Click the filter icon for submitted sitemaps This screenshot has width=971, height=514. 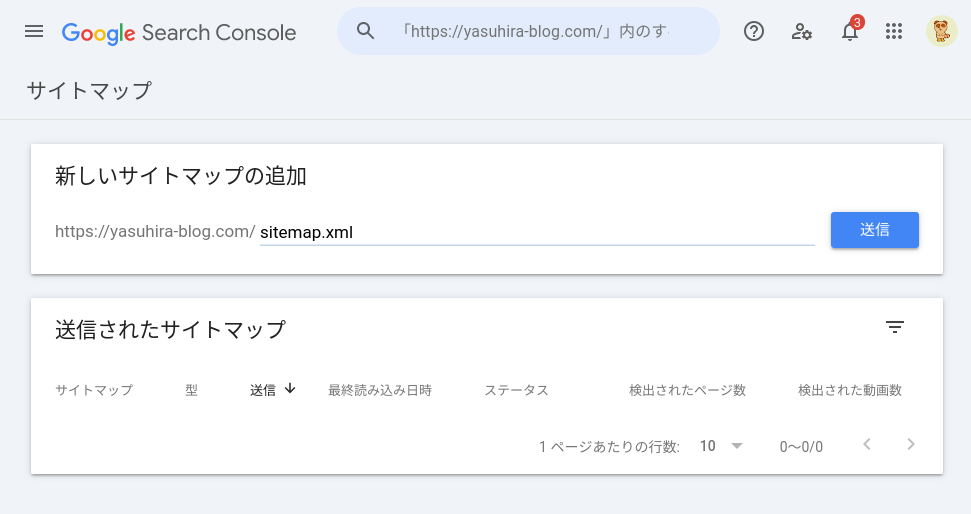pos(895,327)
